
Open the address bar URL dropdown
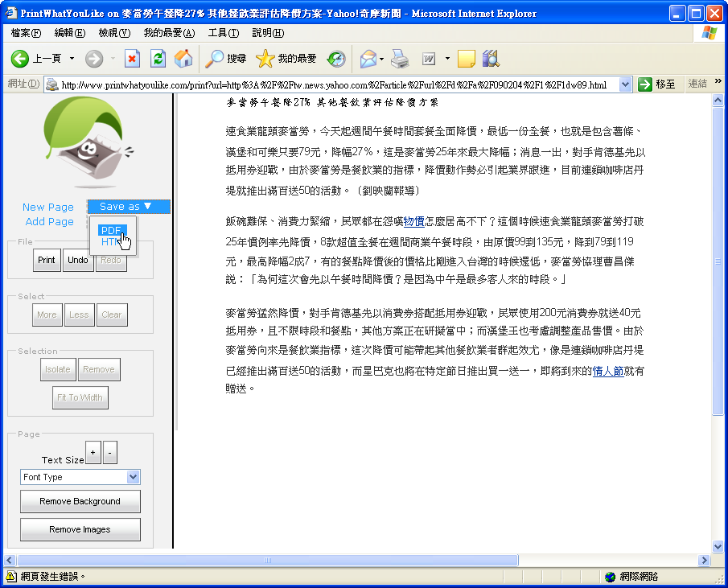point(625,84)
